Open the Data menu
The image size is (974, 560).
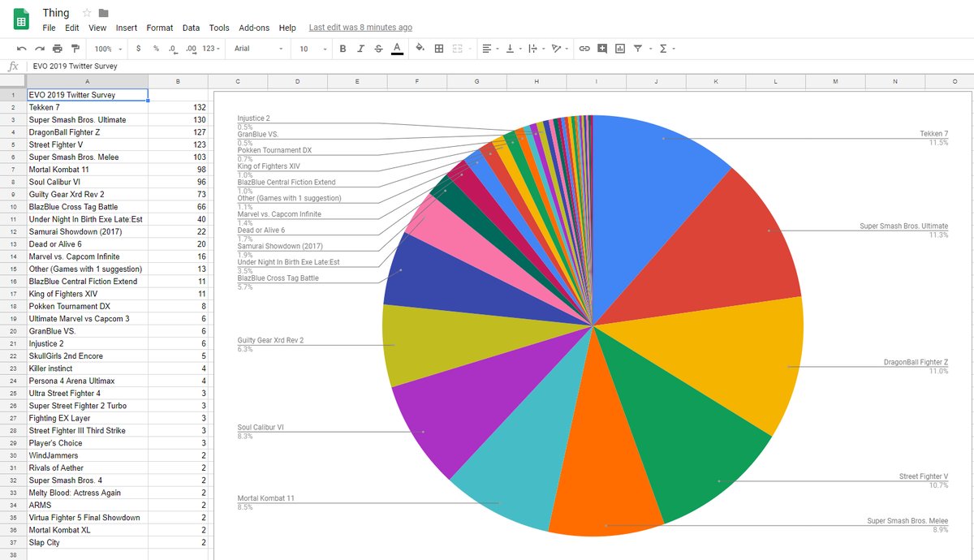pos(191,28)
